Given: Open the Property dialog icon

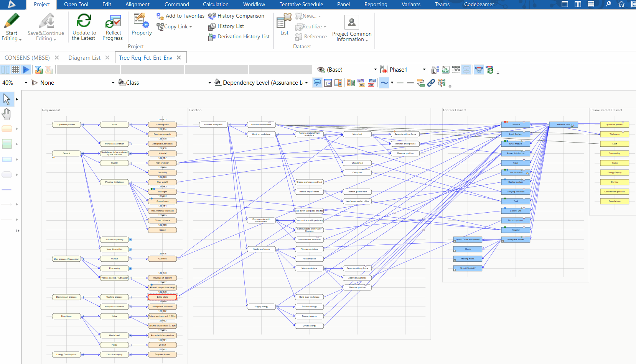Looking at the screenshot, I should click(141, 26).
